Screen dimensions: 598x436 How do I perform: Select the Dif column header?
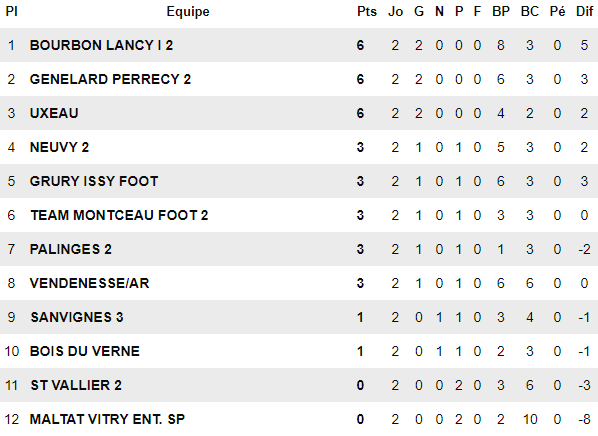(584, 11)
